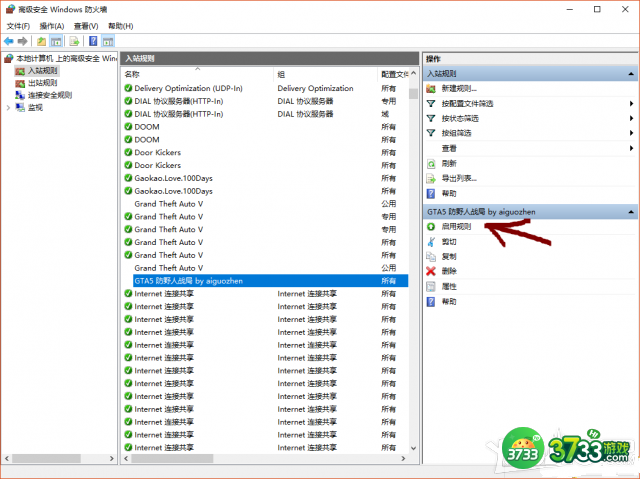Screen dimensions: 640x479
Task: Click 启用规则 with the green icon
Action: point(456,227)
